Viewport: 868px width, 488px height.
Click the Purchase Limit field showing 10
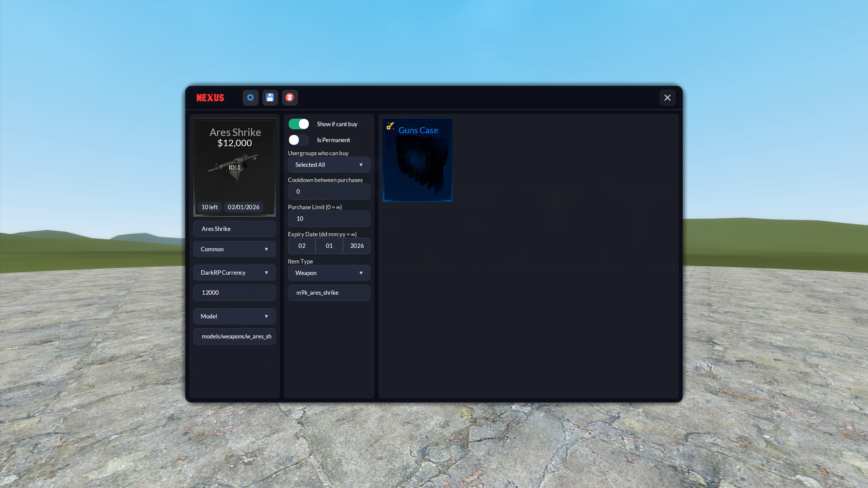pyautogui.click(x=329, y=219)
